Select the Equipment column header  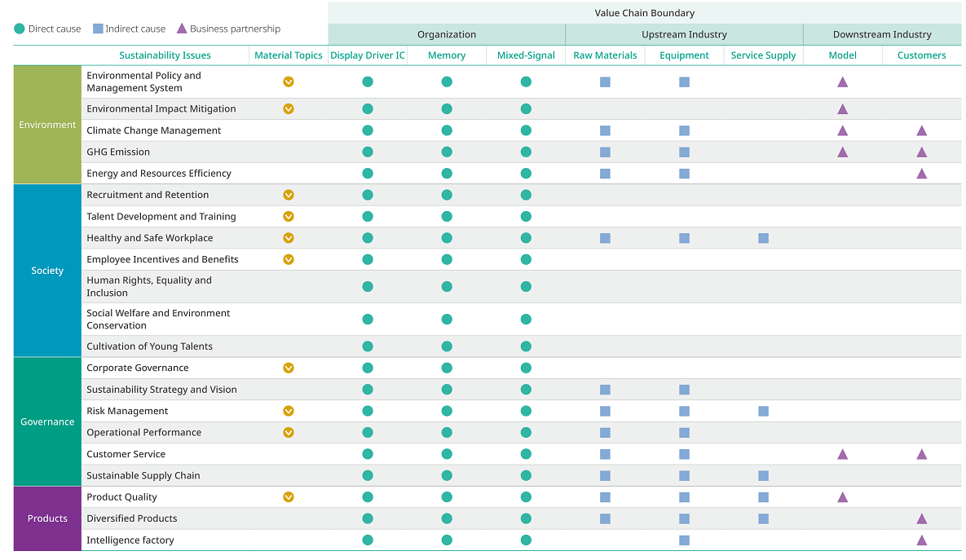(685, 55)
